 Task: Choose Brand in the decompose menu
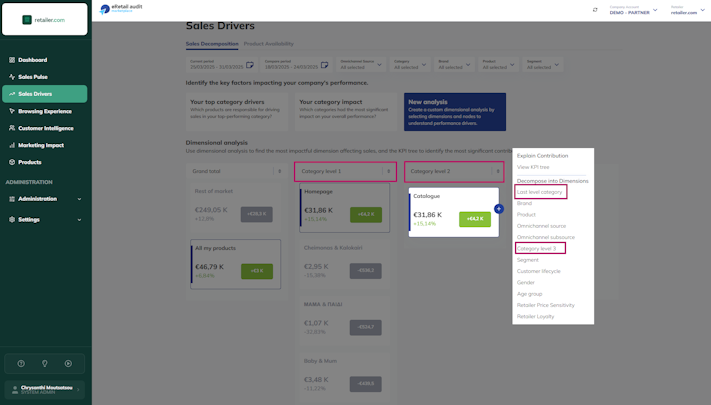(524, 203)
